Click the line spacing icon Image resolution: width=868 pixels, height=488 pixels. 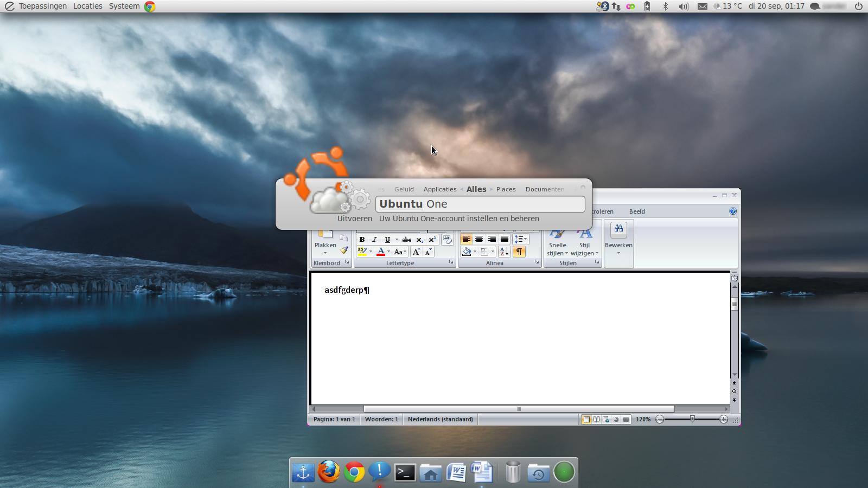click(520, 239)
